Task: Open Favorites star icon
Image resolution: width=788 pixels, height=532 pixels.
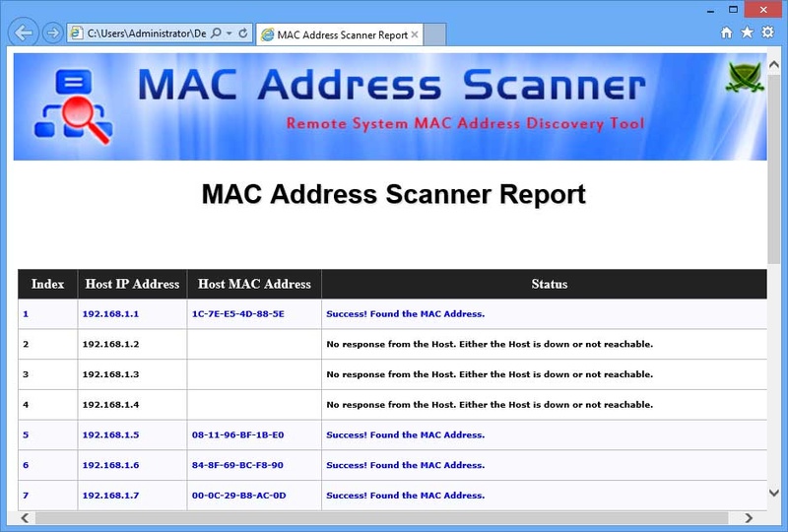Action: point(748,33)
